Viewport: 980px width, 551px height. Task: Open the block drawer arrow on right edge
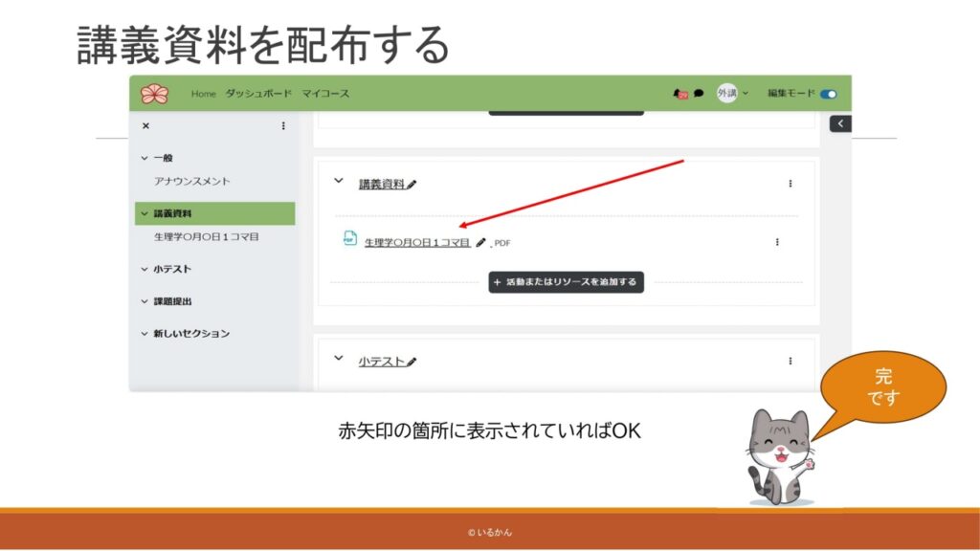click(x=839, y=123)
